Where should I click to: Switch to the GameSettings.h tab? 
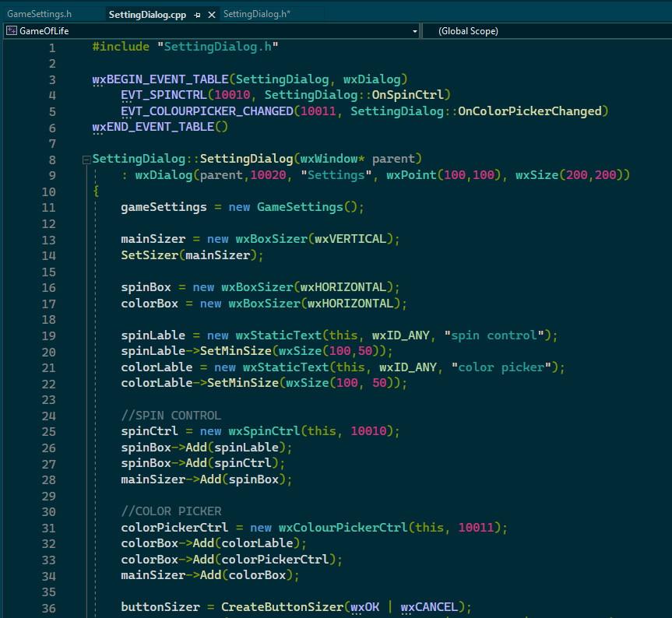40,14
